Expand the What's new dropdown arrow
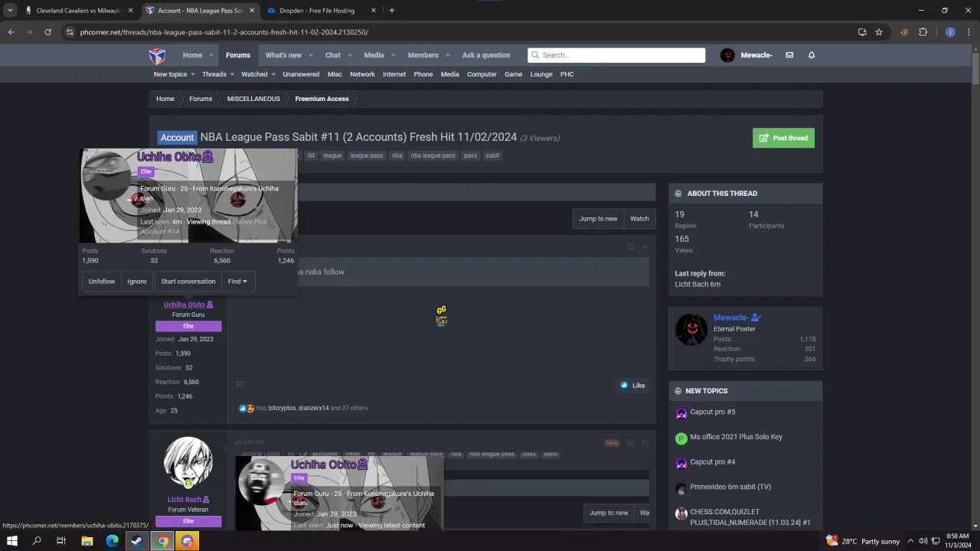980x551 pixels. (x=312, y=55)
